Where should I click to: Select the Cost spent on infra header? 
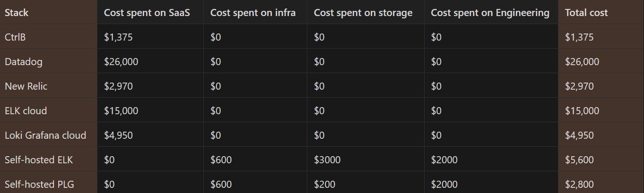click(253, 13)
